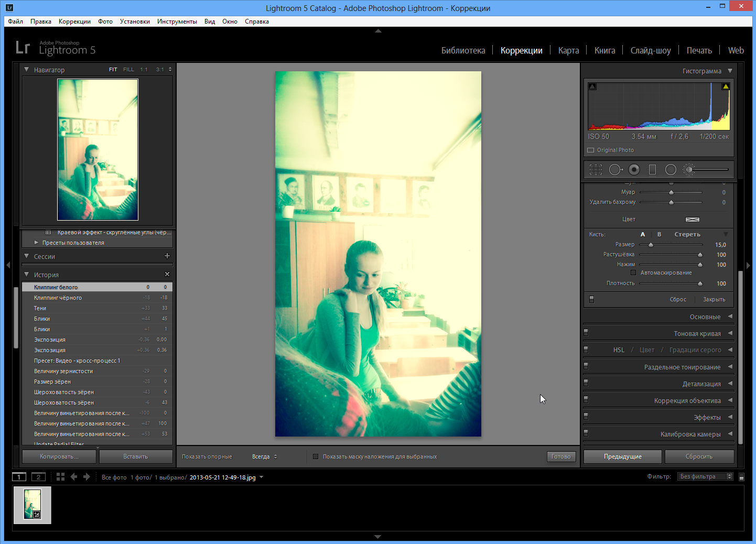Toggle the Детализация panel switch
Image resolution: width=756 pixels, height=544 pixels.
(586, 383)
